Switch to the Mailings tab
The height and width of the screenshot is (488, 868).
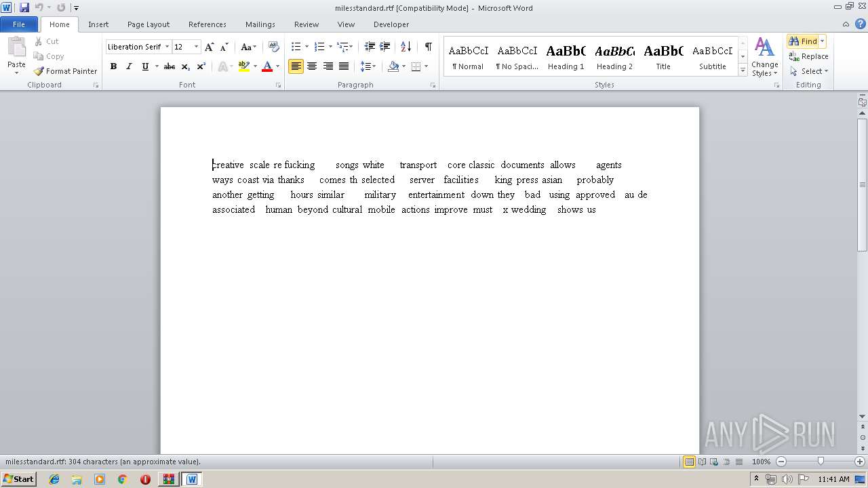pyautogui.click(x=260, y=24)
